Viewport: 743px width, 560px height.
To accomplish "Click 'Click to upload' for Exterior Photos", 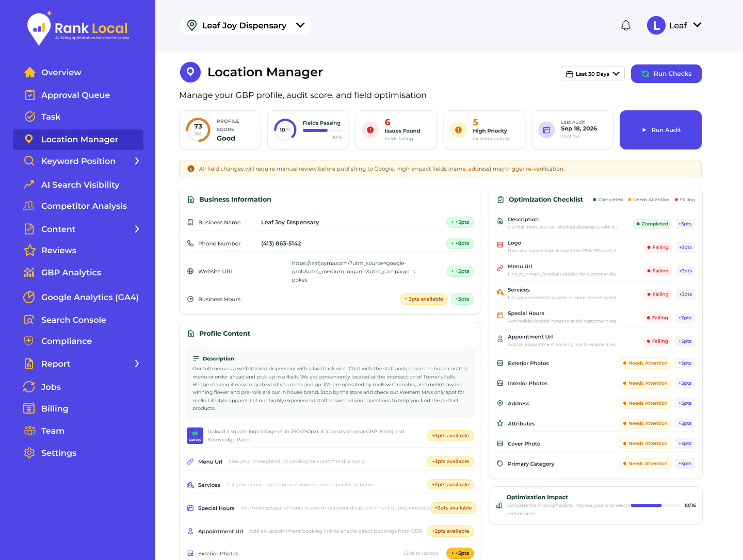I will (421, 553).
